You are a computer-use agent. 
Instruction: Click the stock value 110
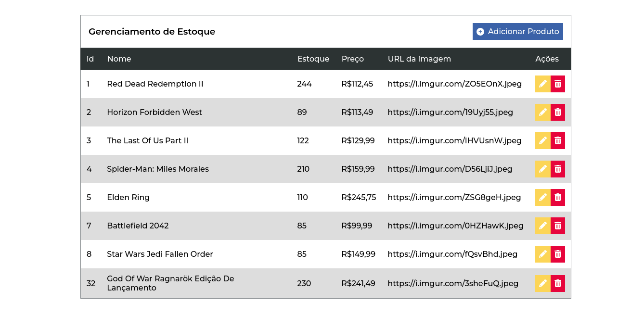point(303,197)
